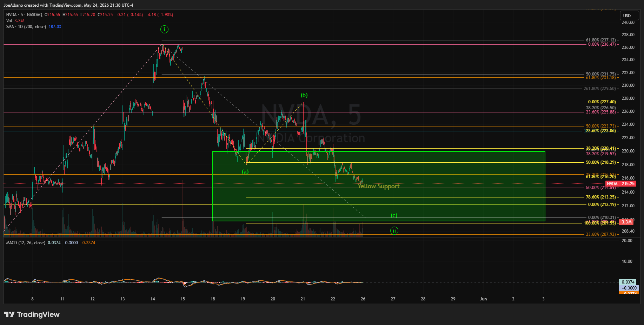
Task: Click the 10.00 MACD axis label
Action: coord(627,261)
